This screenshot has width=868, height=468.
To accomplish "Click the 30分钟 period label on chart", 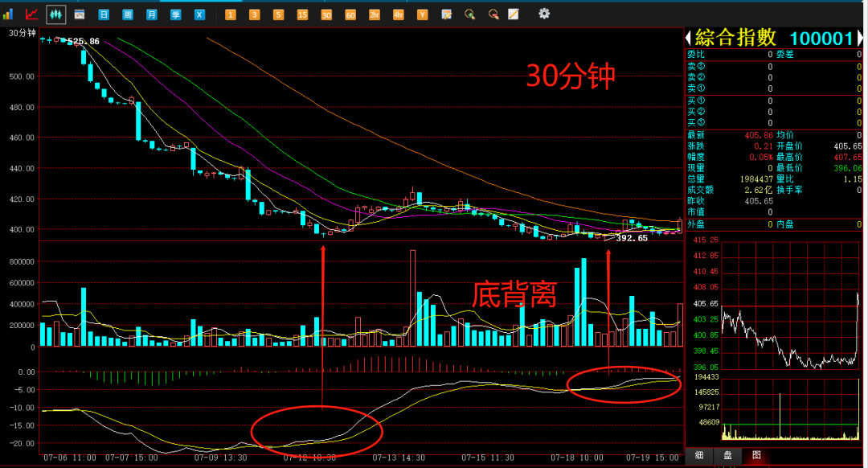I will [23, 33].
